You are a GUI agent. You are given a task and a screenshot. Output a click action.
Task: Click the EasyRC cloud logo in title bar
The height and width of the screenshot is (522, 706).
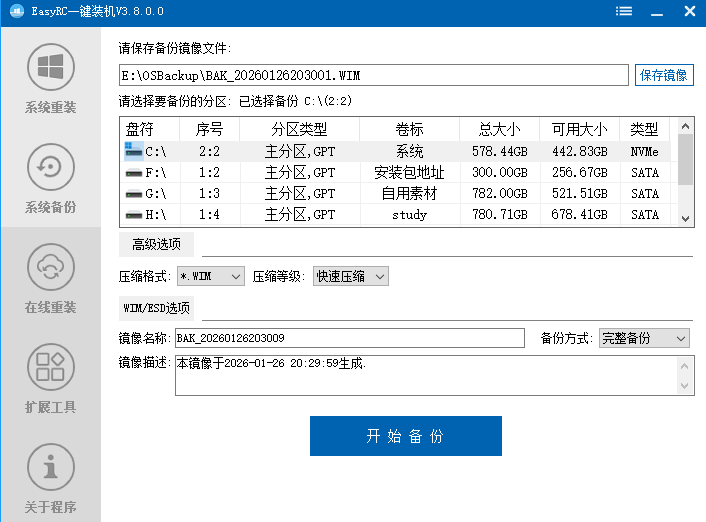point(14,11)
